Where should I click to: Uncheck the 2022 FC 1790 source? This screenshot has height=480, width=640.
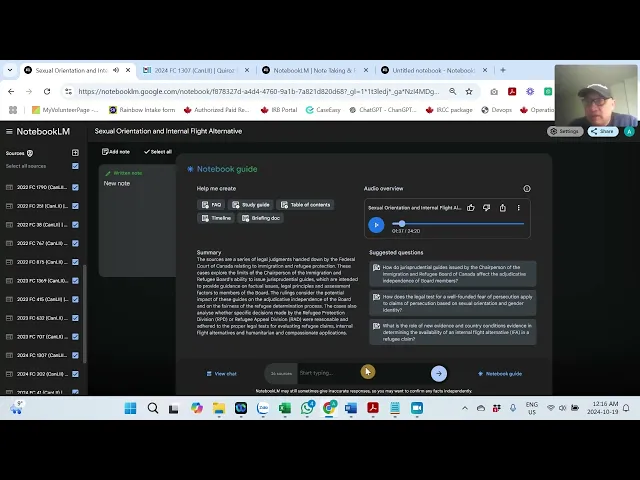tap(75, 187)
